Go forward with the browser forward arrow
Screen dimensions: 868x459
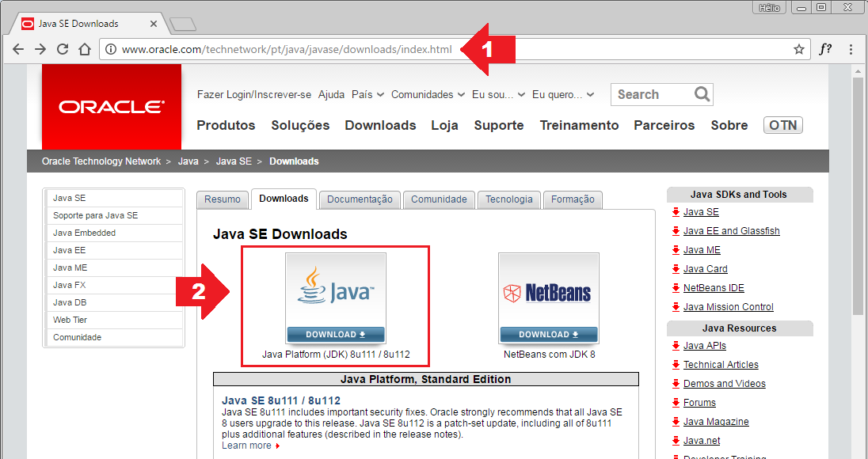pos(40,49)
